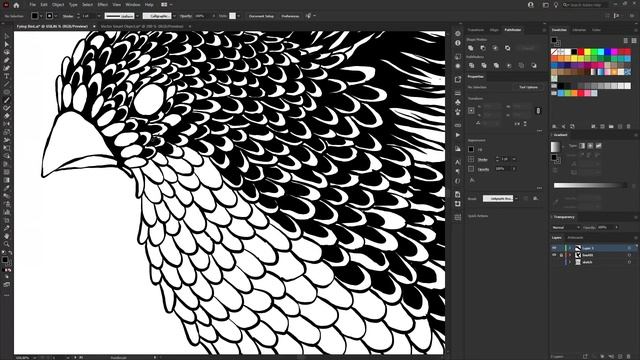Viewport: 640px width, 360px height.
Task: Open the Object menu
Action: coord(58,5)
